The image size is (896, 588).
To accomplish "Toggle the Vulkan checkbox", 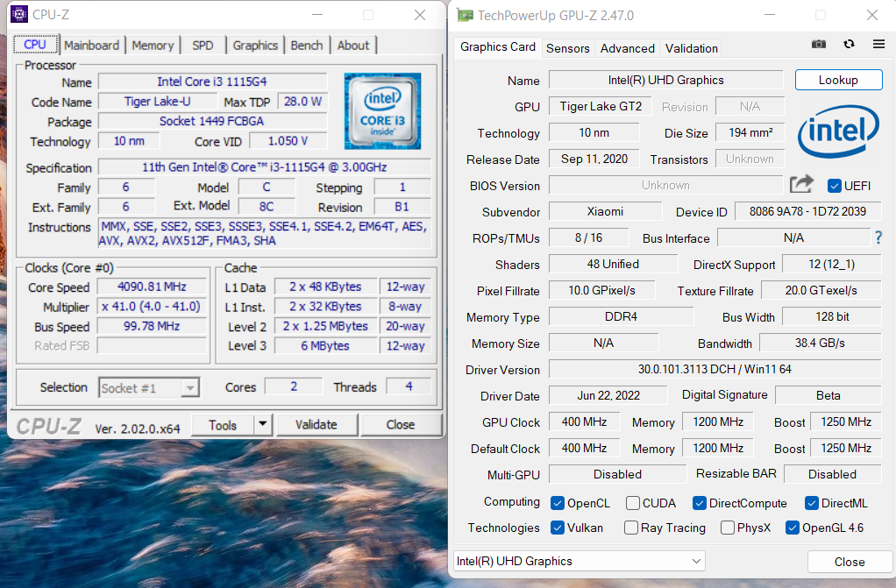I will [x=558, y=528].
